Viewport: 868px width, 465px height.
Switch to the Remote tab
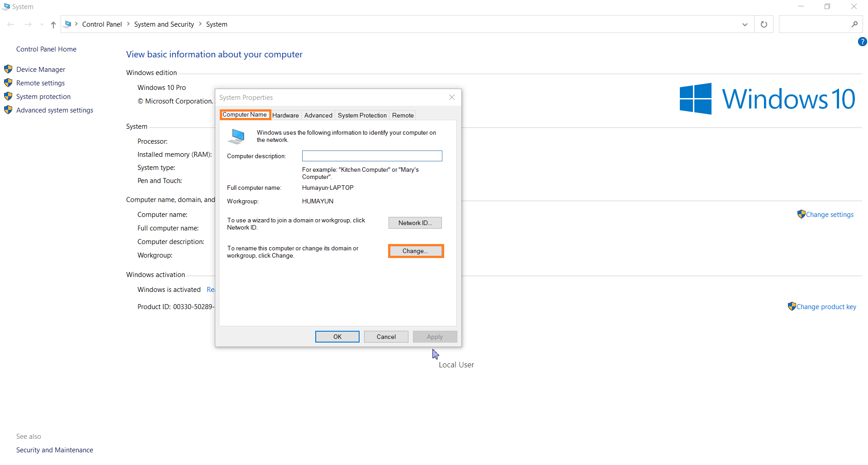click(x=403, y=116)
